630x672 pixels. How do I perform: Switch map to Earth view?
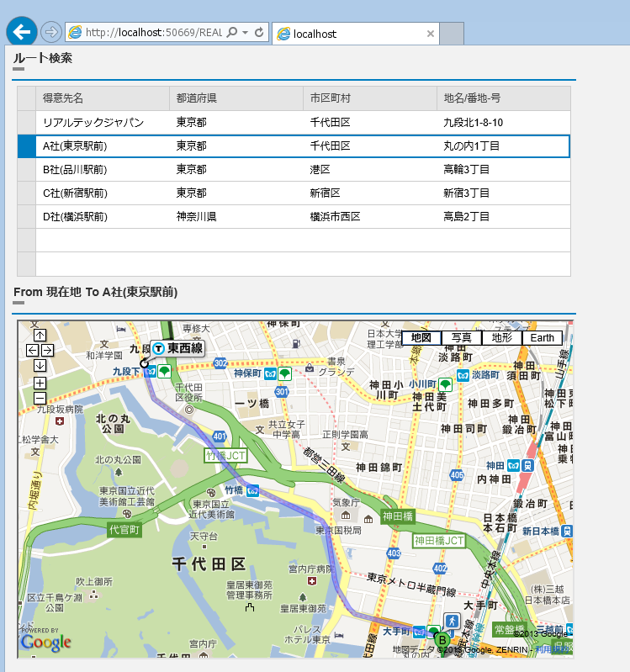tap(543, 338)
